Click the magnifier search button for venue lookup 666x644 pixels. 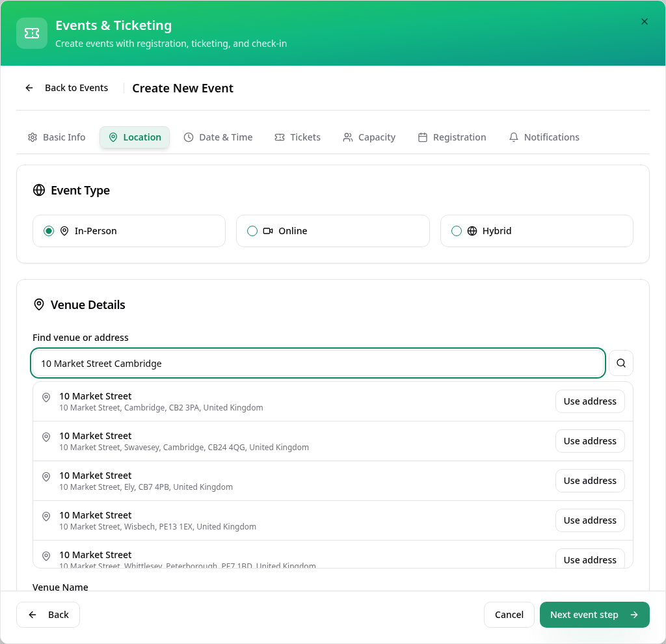click(x=621, y=363)
